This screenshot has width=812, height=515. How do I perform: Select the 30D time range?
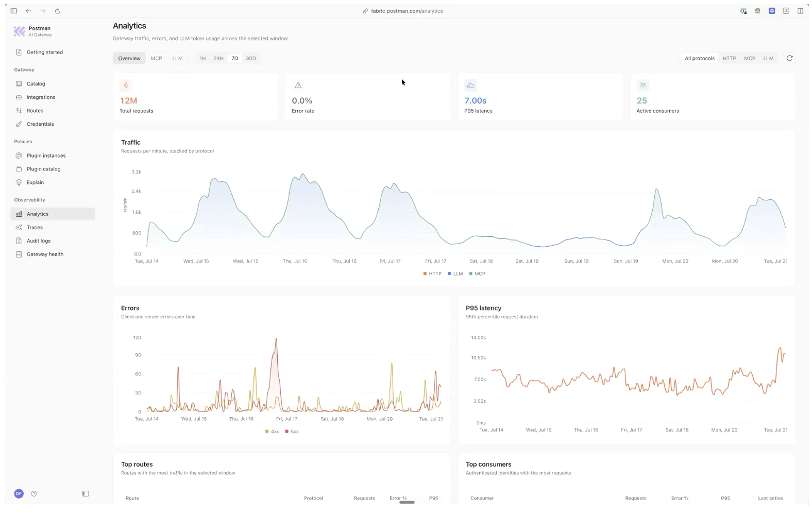pos(251,58)
